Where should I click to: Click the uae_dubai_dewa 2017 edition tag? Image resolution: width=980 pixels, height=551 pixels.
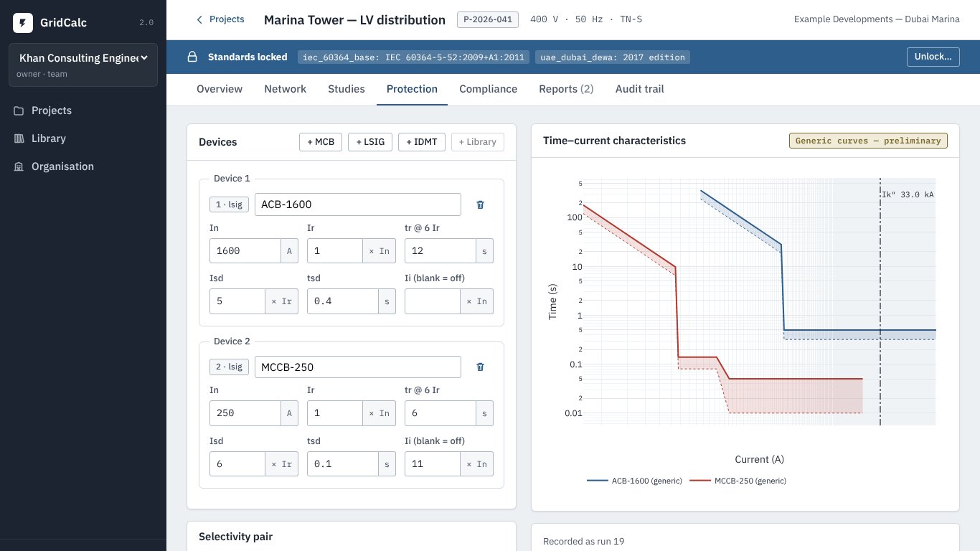coord(613,57)
